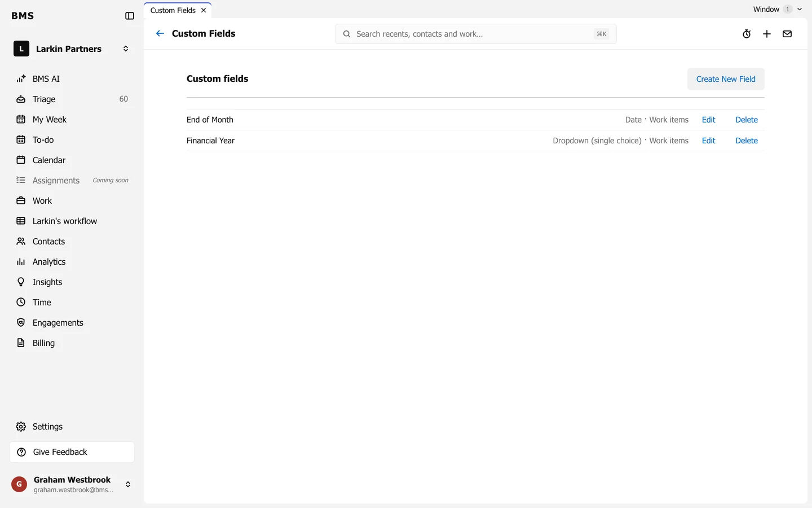Click the plus icon to add new
This screenshot has height=508, width=812.
pyautogui.click(x=767, y=34)
